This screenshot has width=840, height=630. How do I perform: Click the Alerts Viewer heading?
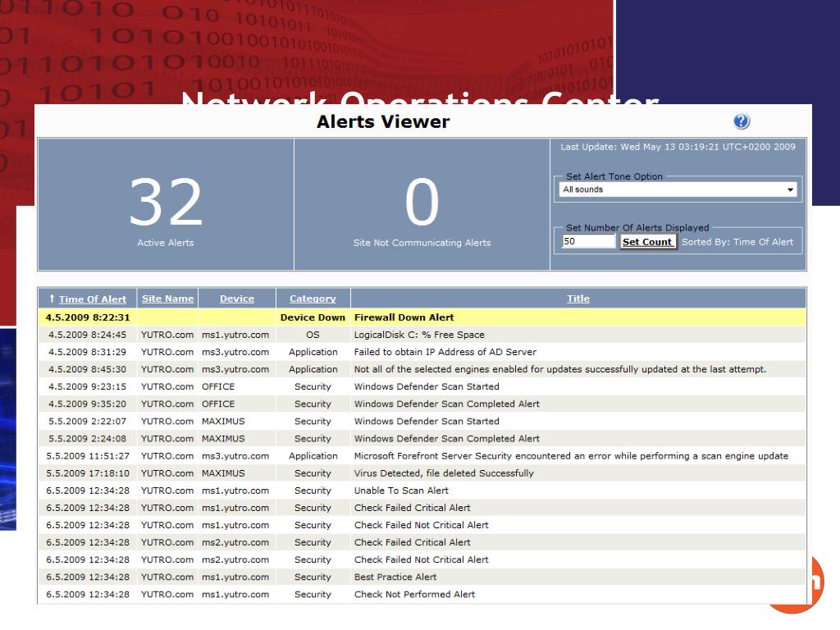[x=383, y=121]
